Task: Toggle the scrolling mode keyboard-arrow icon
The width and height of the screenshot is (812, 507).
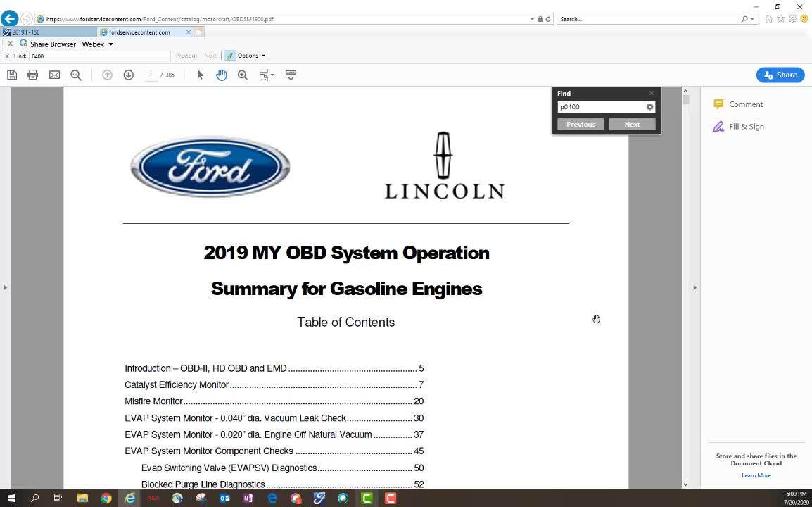Action: [x=291, y=75]
